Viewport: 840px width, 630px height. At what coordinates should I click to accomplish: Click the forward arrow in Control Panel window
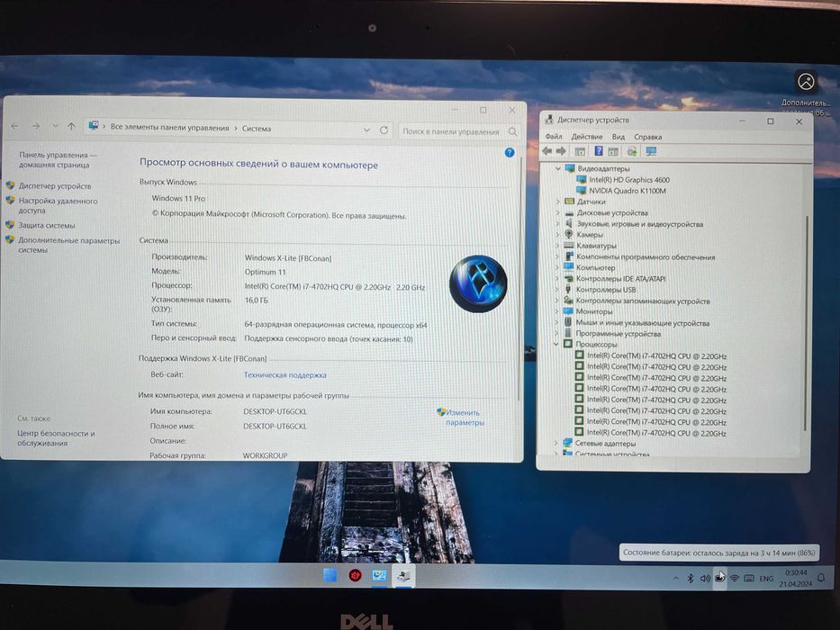tap(36, 126)
